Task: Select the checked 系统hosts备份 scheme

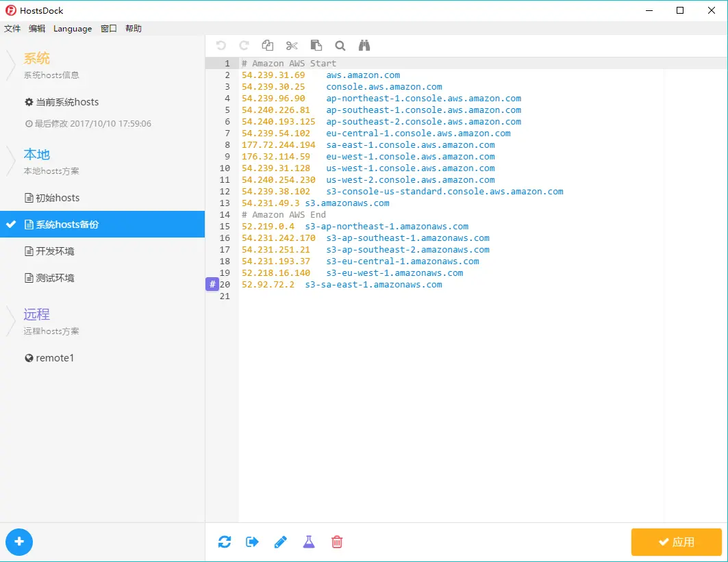Action: pos(102,224)
